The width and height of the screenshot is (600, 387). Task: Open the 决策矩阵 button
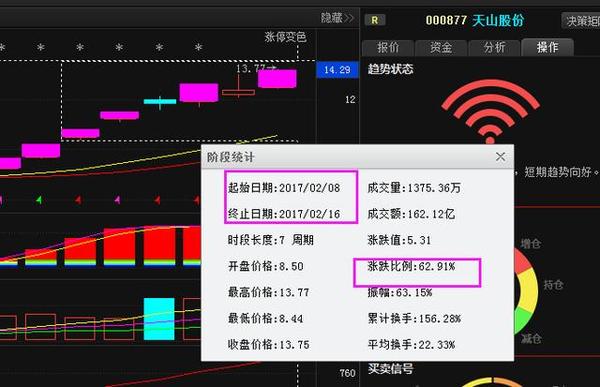pos(581,21)
